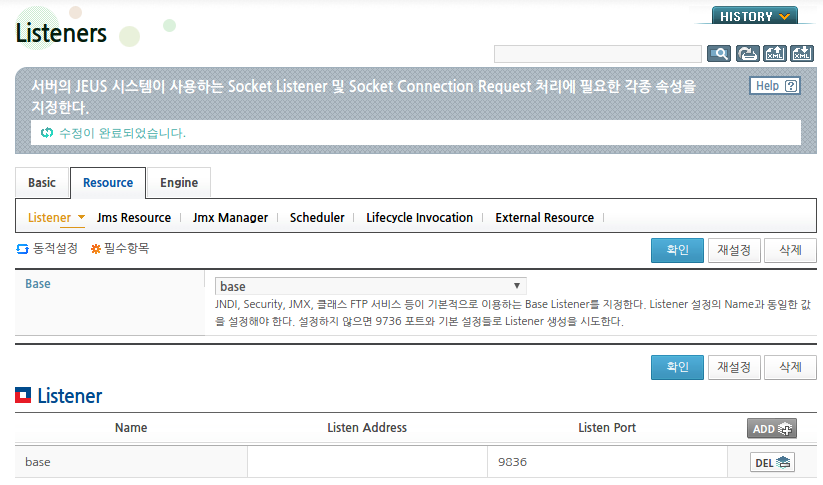823x485 pixels.
Task: Open the Base listener select box
Action: (370, 286)
